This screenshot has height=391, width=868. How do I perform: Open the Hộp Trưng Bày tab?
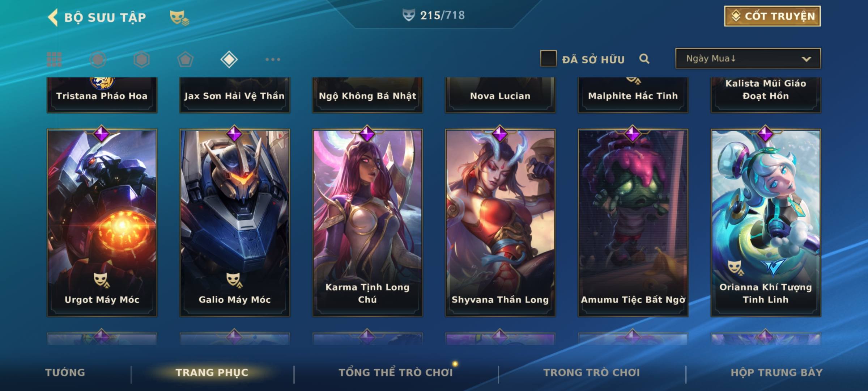click(776, 373)
